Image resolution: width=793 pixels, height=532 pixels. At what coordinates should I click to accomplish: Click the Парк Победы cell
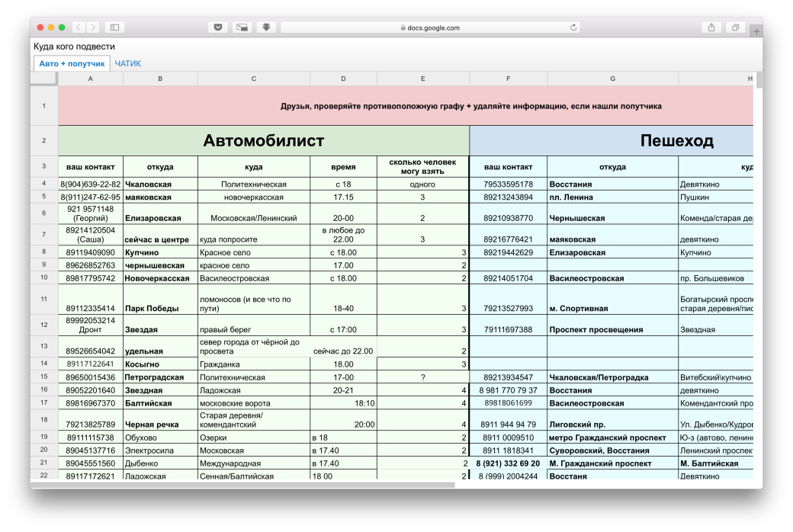pos(160,300)
